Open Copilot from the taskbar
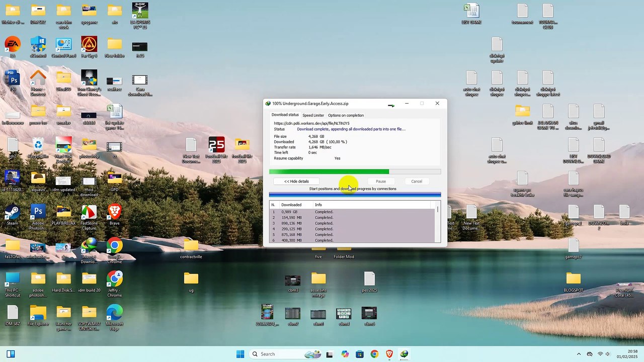Screen dimensions: 644x362 coord(345,354)
